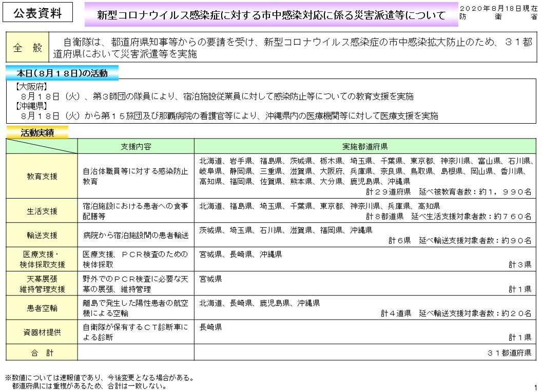This screenshot has height=392, width=543.
Task: Click the 合計 row label
Action: (x=42, y=352)
